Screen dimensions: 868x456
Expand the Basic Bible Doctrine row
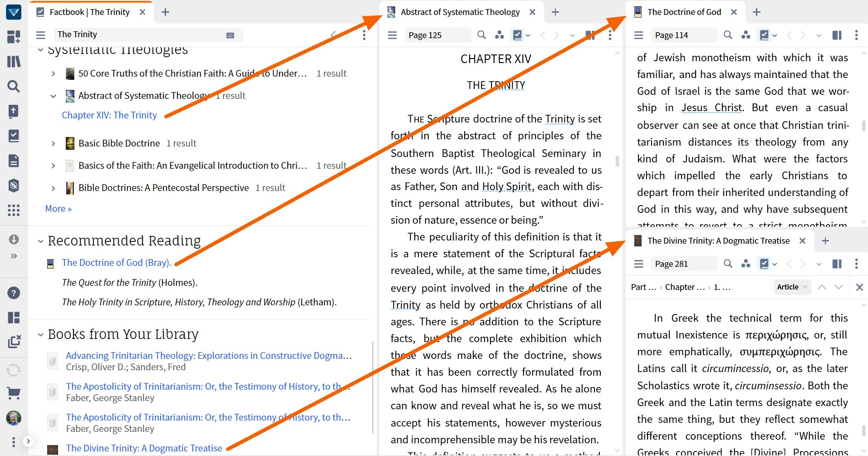(x=54, y=143)
